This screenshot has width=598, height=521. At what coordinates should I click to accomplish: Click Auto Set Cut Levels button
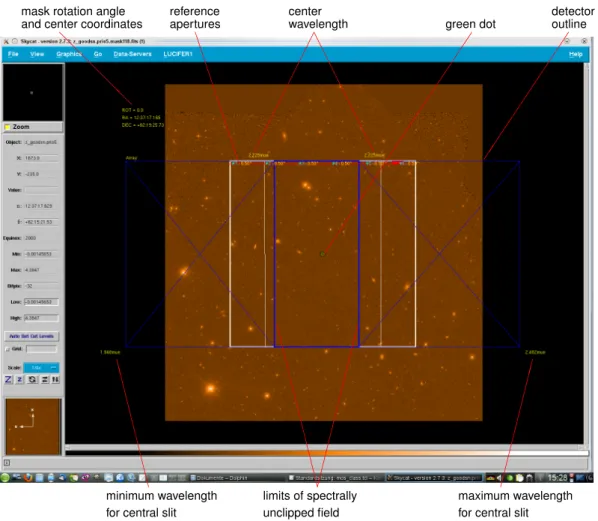tap(32, 336)
